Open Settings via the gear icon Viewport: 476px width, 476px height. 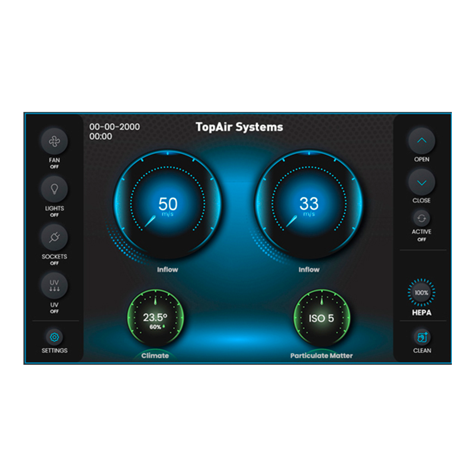[54, 337]
